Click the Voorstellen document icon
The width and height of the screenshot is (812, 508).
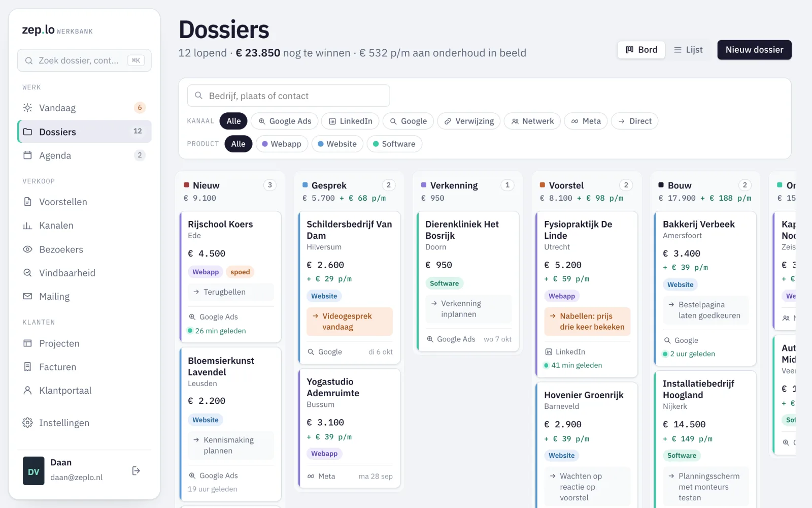point(28,202)
